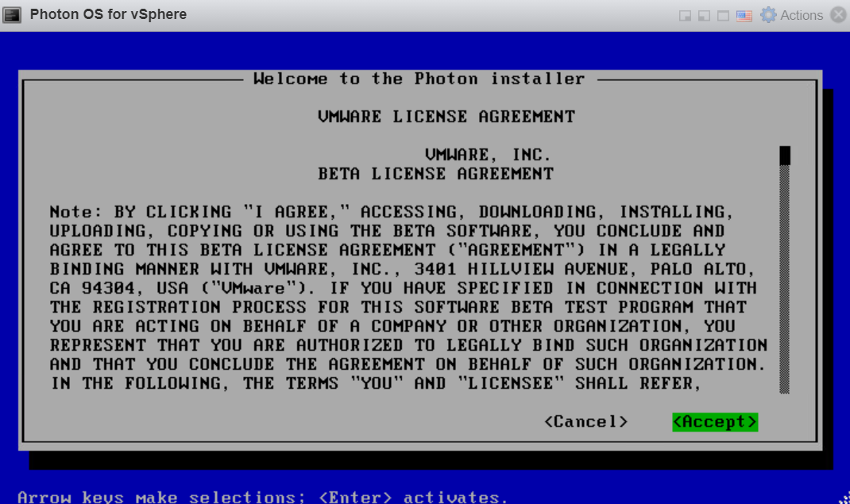Image resolution: width=850 pixels, height=504 pixels.
Task: Switch to the smallest console size icon
Action: click(685, 16)
